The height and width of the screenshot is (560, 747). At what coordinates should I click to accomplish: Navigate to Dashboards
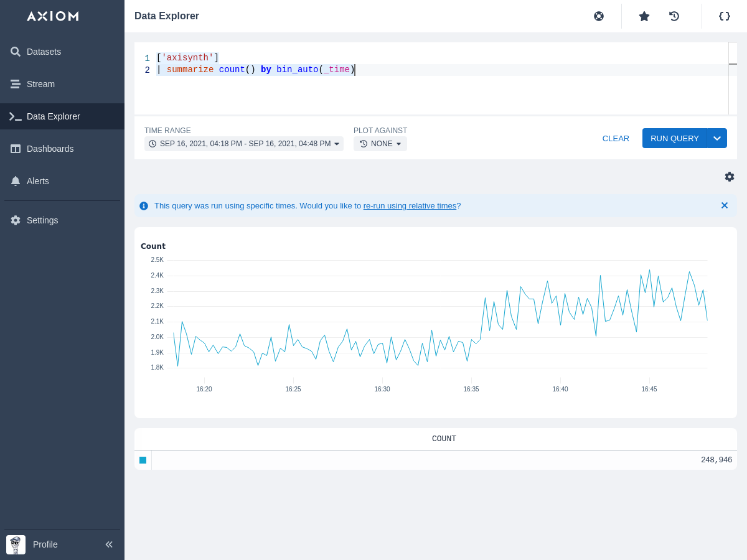[x=50, y=149]
